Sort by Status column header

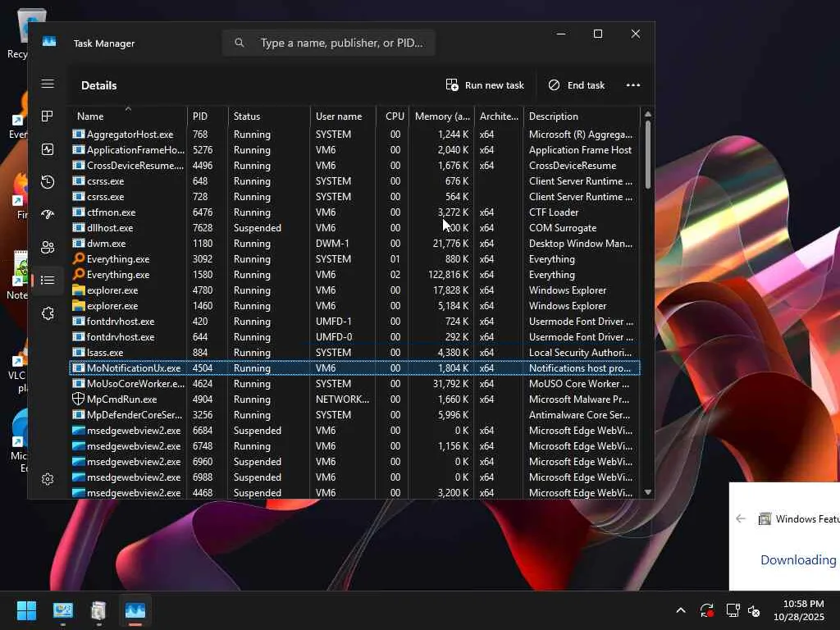(269, 116)
